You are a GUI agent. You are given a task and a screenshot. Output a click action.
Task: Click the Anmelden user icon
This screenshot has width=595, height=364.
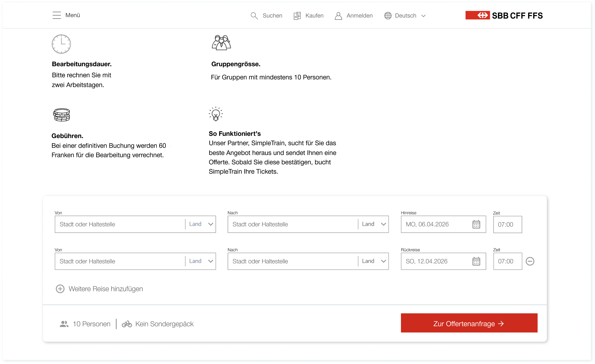tap(338, 16)
